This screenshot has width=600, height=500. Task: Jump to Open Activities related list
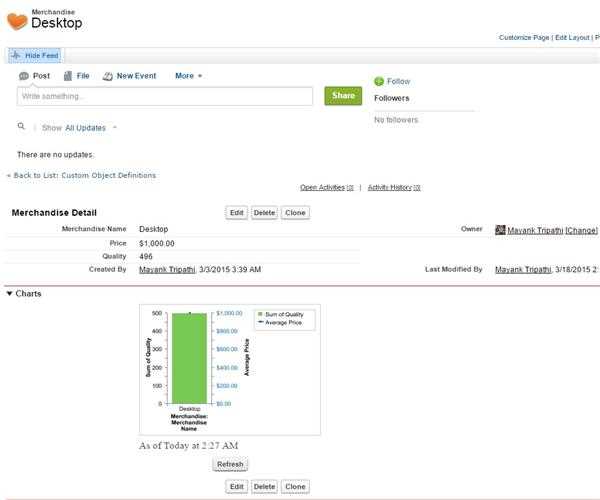[322, 187]
